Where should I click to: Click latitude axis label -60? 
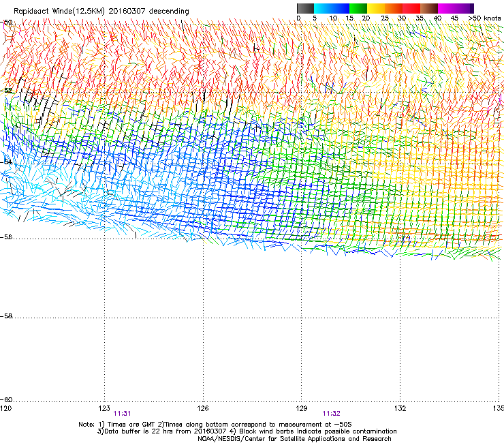tap(6, 400)
